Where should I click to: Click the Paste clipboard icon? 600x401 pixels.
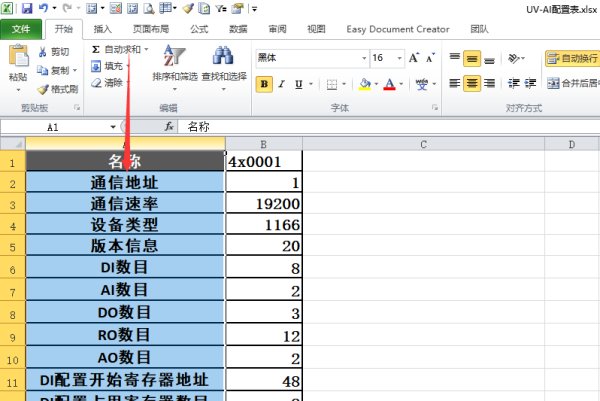18,55
